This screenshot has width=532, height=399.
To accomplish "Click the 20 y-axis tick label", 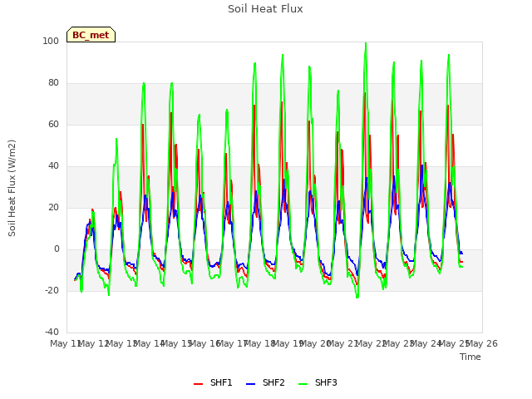I will click(53, 207).
